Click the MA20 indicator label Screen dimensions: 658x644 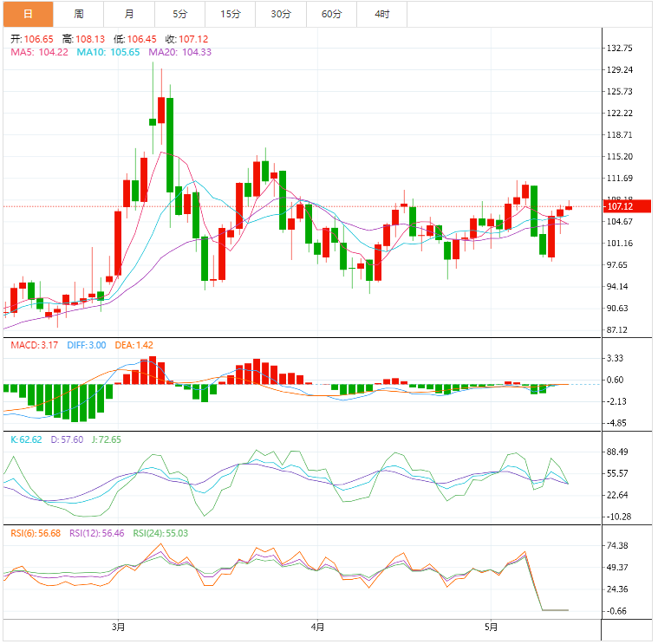pyautogui.click(x=179, y=52)
